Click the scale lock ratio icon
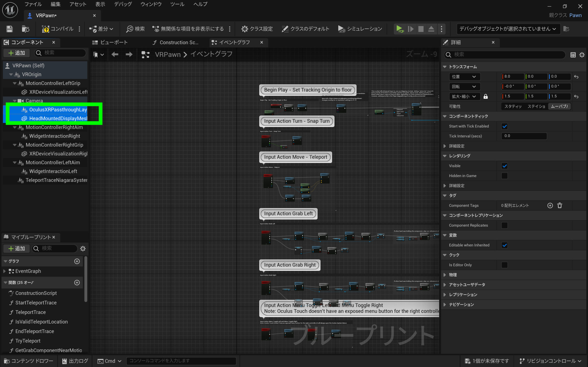 (486, 96)
